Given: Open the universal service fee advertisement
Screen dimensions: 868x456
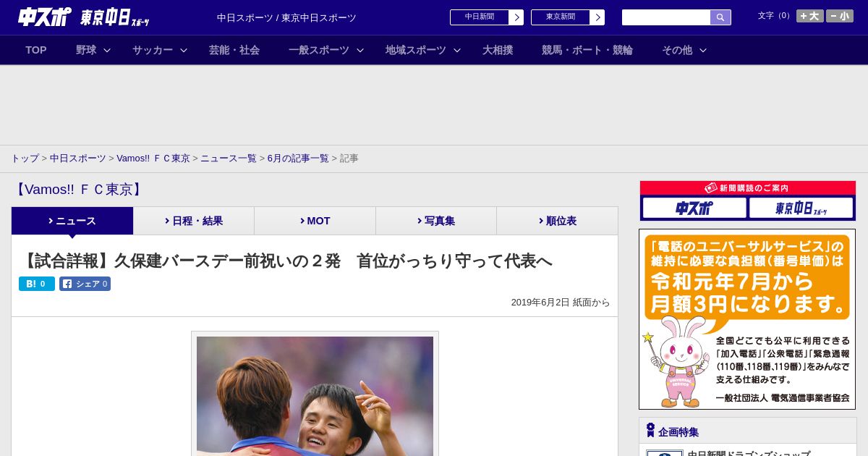Looking at the screenshot, I should click(x=747, y=319).
